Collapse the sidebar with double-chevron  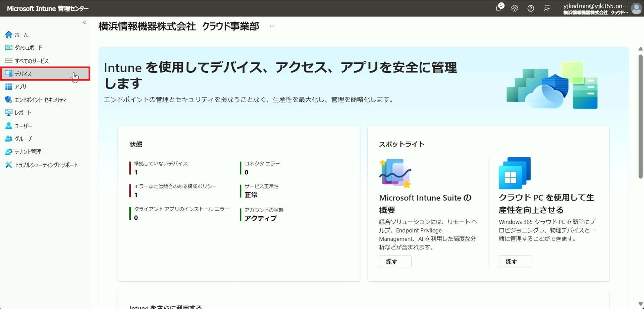click(85, 23)
